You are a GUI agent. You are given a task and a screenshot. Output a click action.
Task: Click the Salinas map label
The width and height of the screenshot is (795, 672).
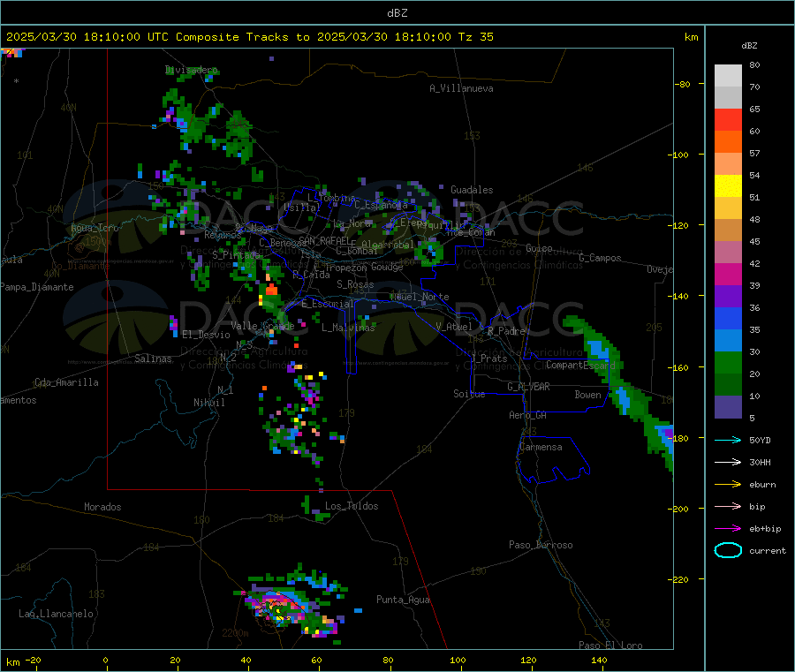(153, 359)
